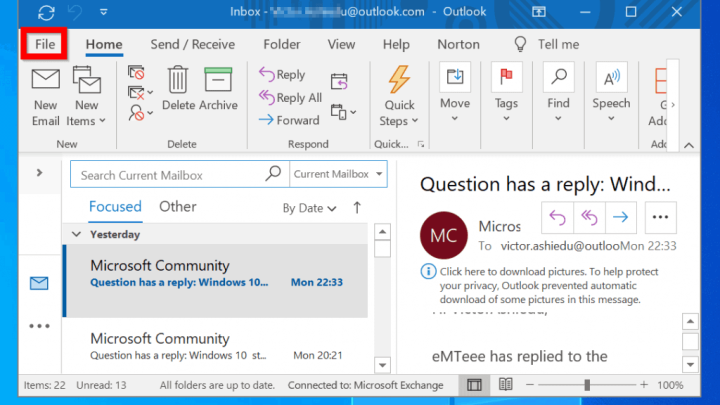Click the search magnifier icon
The height and width of the screenshot is (405, 720).
(274, 174)
